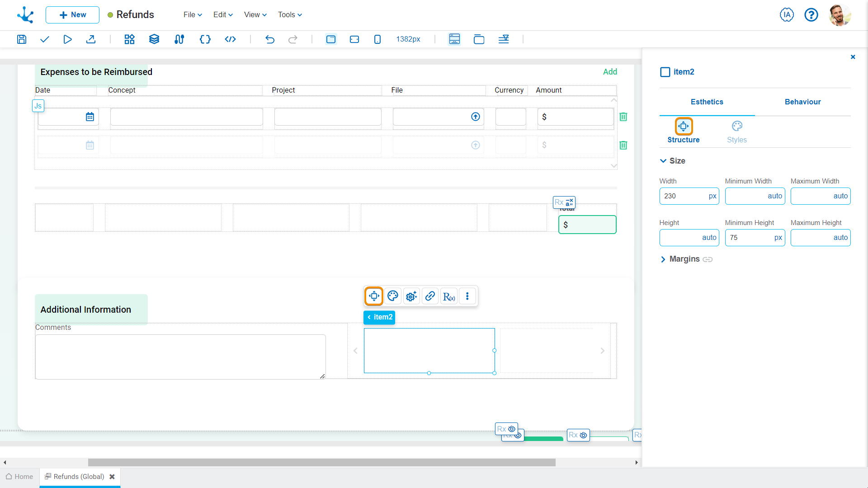This screenshot has width=868, height=488.
Task: Switch to Esthetics tab in right panel
Action: coord(707,102)
